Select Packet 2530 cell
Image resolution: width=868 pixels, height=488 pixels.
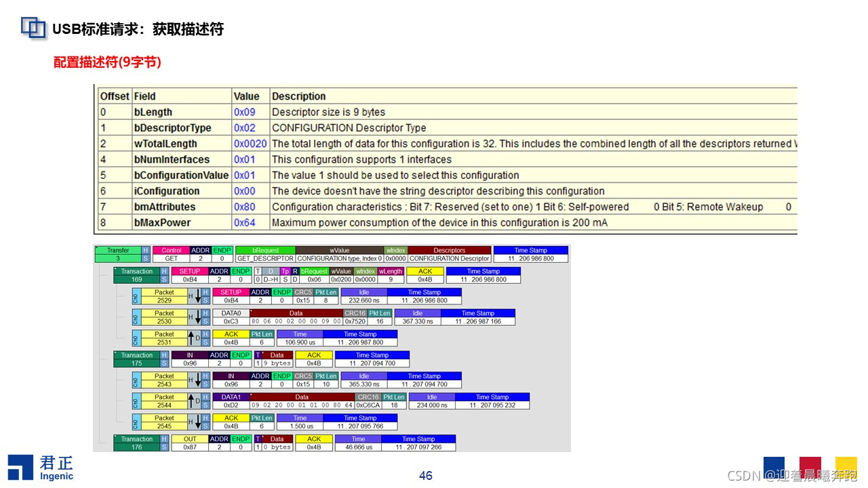164,317
